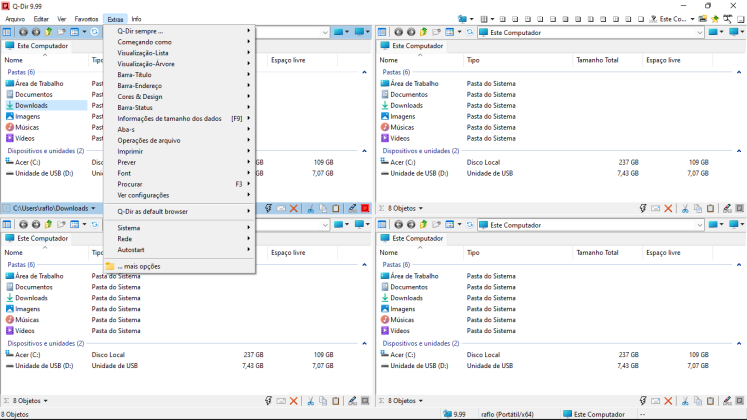Choose the Barra-Status menu entry
The height and width of the screenshot is (420, 747).
180,108
